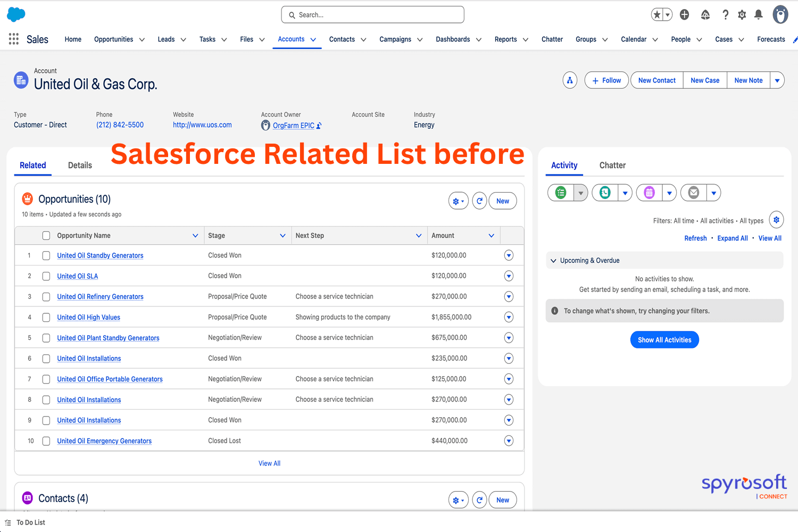Open the New Task dropdown arrow
The width and height of the screenshot is (798, 532).
tap(581, 193)
